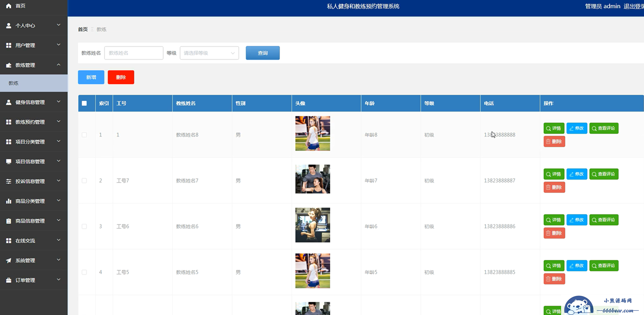Viewport: 644px width, 315px height.
Task: Click the 用户管理 grid icon
Action: pyautogui.click(x=9, y=45)
